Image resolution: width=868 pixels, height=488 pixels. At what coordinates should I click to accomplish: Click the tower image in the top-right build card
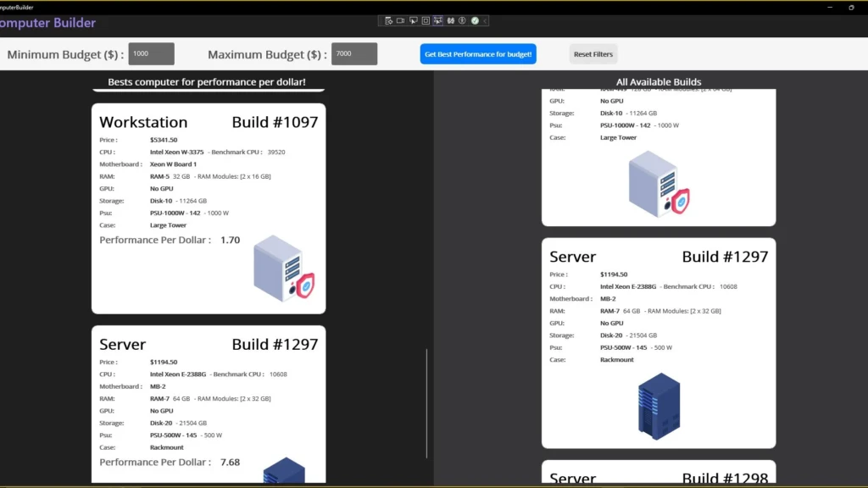tap(658, 185)
